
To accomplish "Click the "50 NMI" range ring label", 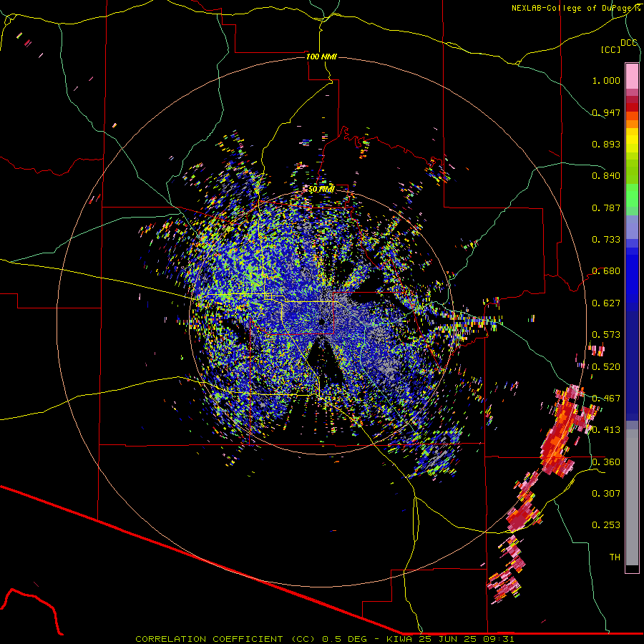I will tap(321, 190).
